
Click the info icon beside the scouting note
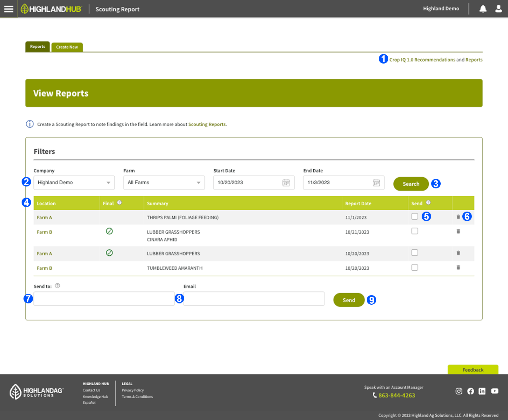point(29,124)
